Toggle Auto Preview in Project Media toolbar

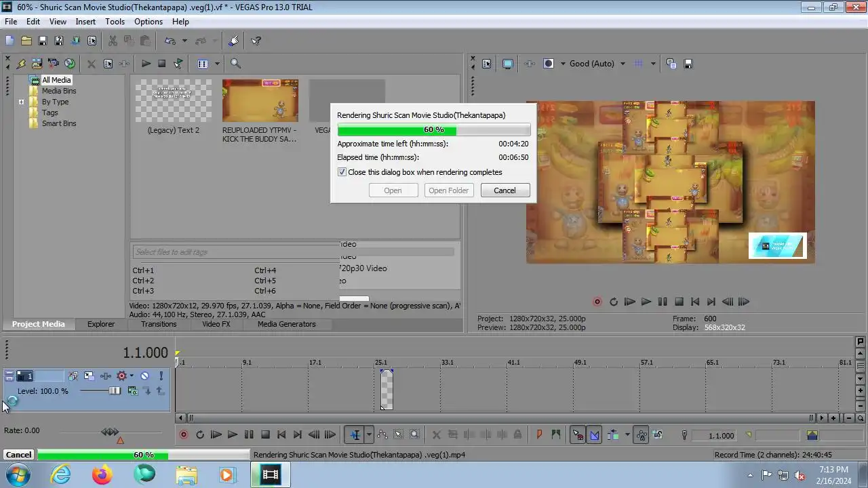pos(178,64)
